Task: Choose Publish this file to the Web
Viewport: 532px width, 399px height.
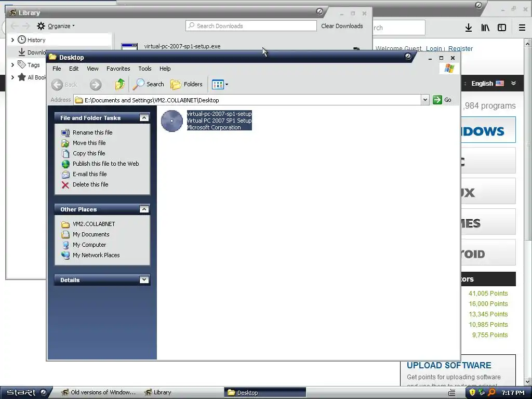Action: click(105, 164)
